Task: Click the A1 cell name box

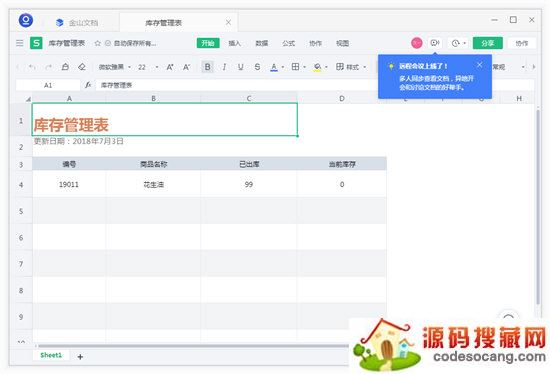Action: click(48, 85)
